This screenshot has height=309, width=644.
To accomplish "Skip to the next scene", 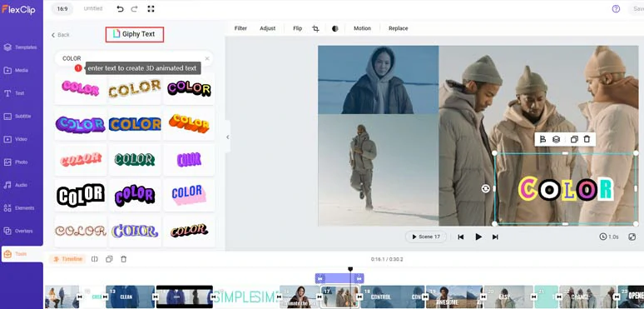I will pos(495,237).
